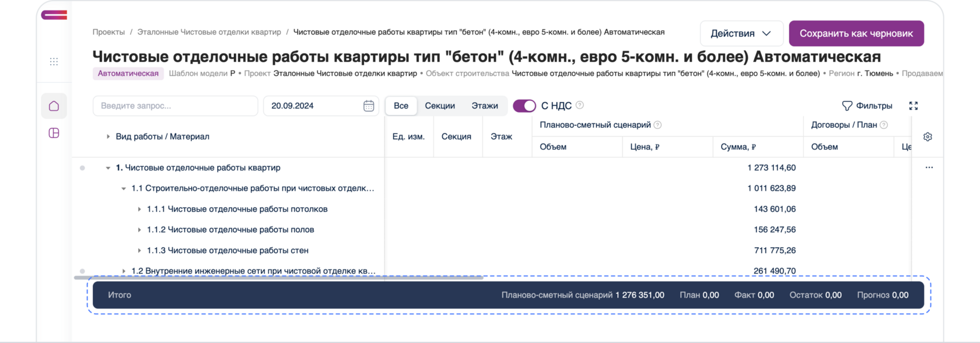The height and width of the screenshot is (343, 980).
Task: Go to the home icon in the sidebar
Action: coord(54,106)
